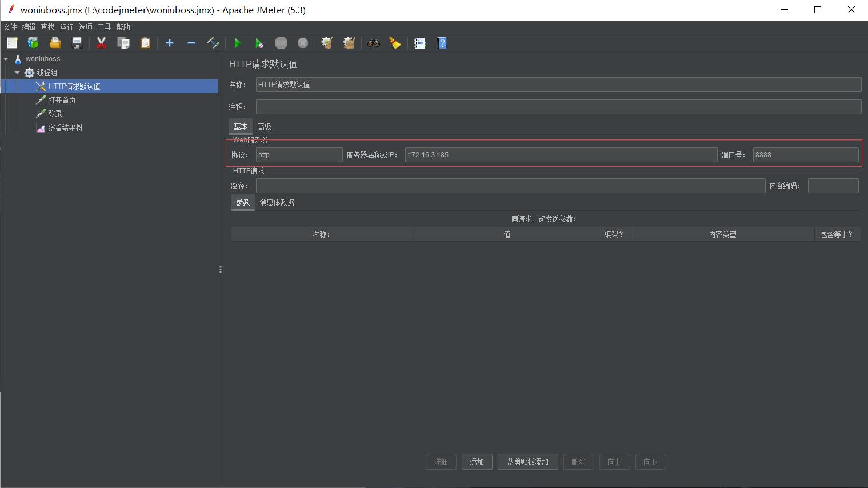Clear results with single broom-gear icon

coord(327,43)
